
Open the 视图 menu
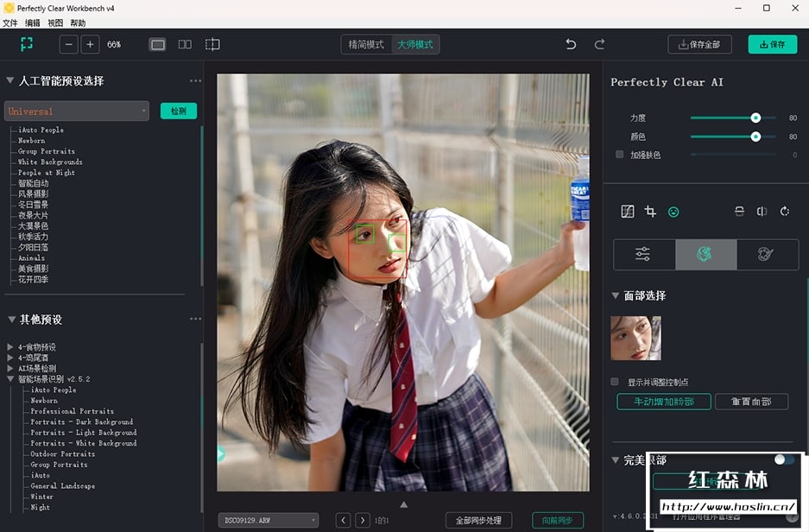click(x=55, y=22)
